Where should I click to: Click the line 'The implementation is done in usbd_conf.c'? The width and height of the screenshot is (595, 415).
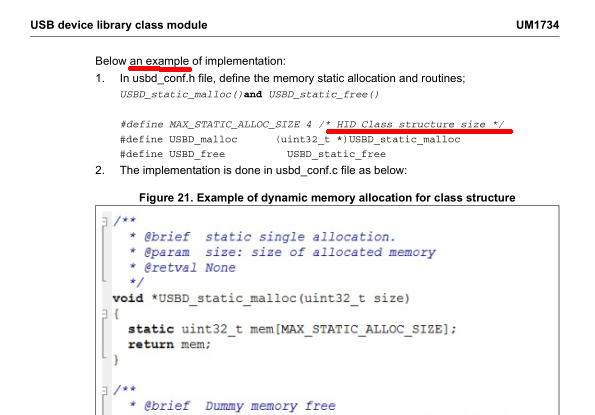click(x=263, y=170)
